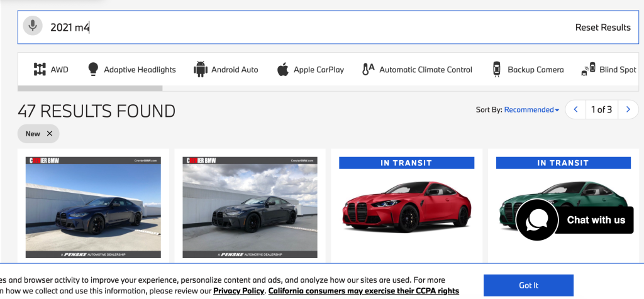Open the Privacy Policy link
This screenshot has height=299, width=644.
[x=238, y=291]
